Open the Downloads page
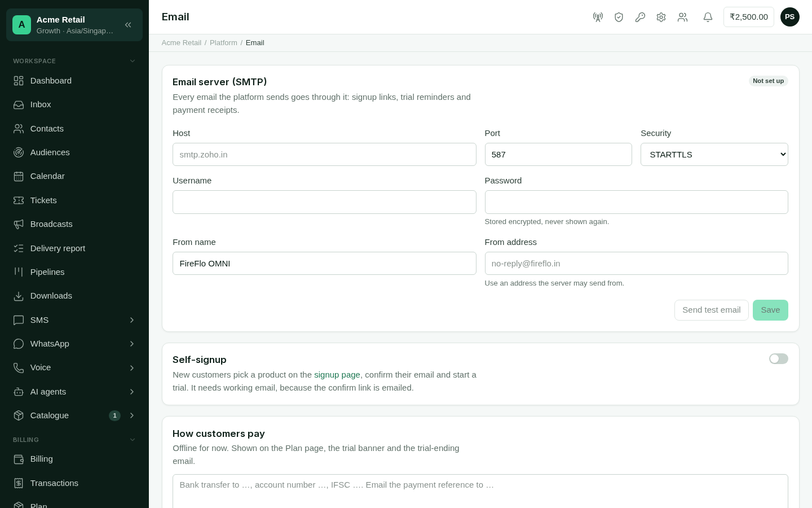 (74, 296)
